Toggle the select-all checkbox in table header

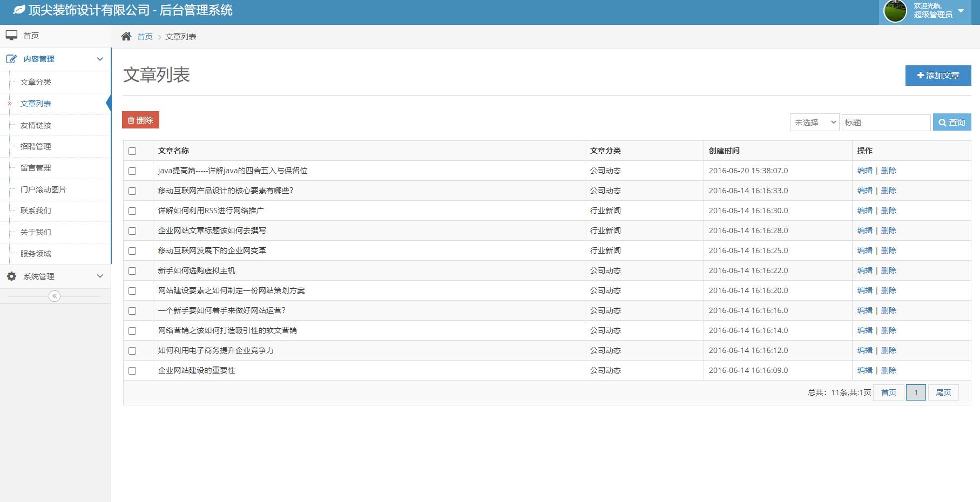click(x=132, y=151)
